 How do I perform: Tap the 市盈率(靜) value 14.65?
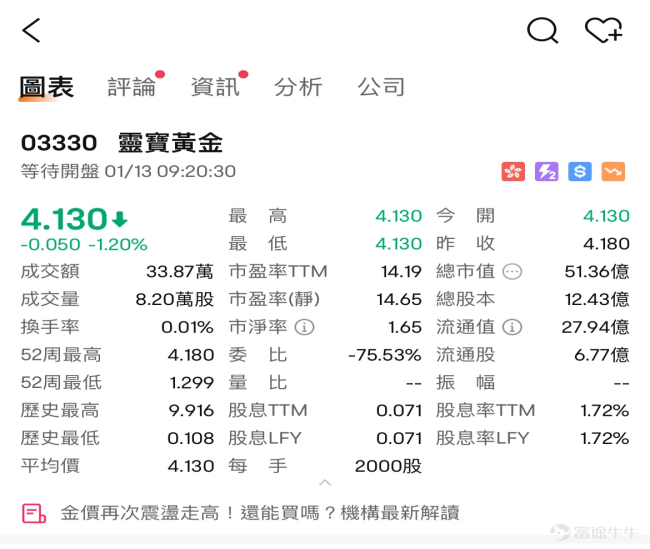pyautogui.click(x=399, y=299)
